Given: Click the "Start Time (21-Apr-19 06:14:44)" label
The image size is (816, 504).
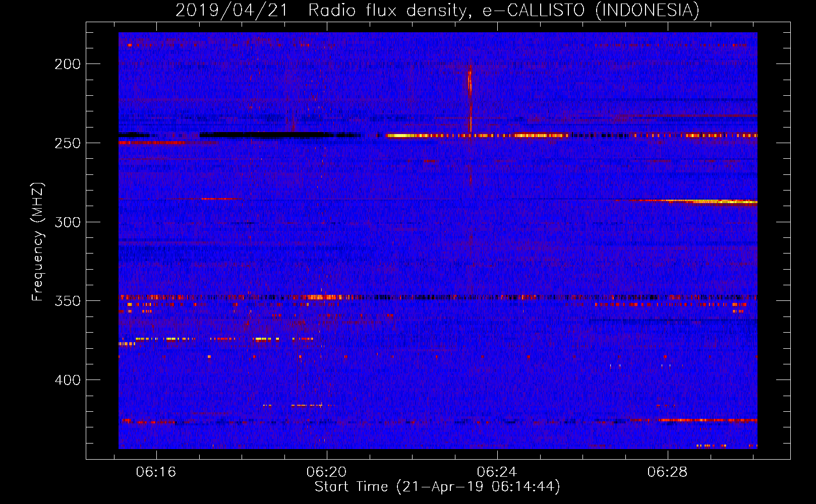Looking at the screenshot, I should click(437, 487).
